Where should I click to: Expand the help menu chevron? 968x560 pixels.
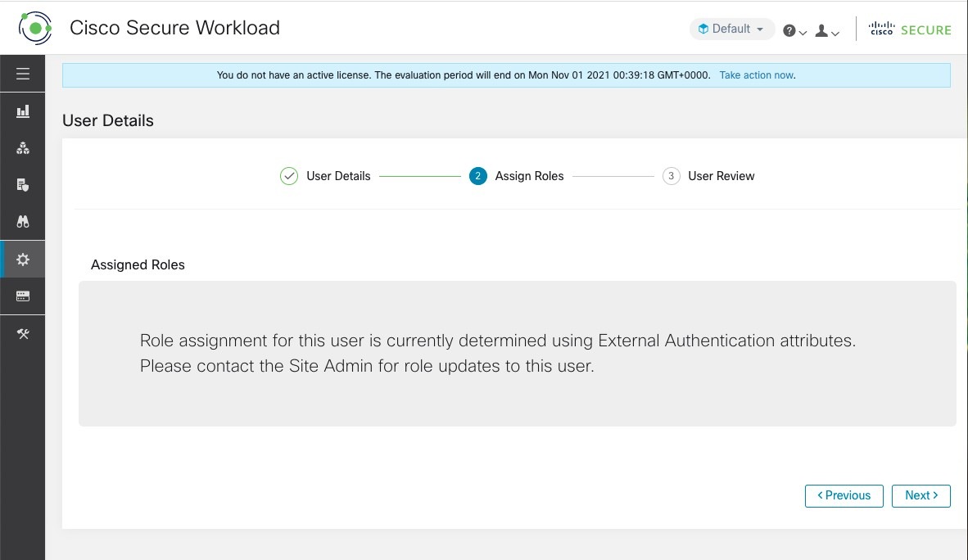pos(802,33)
